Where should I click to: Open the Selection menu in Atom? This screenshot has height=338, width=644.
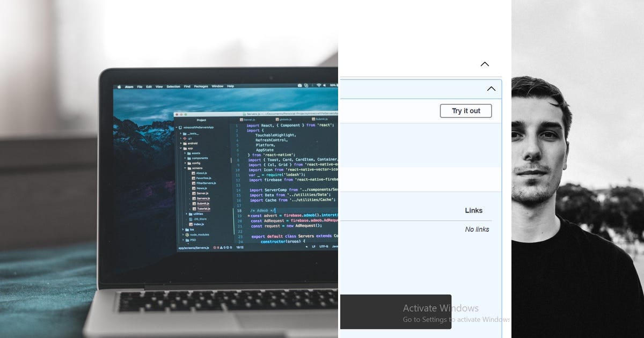pyautogui.click(x=173, y=86)
